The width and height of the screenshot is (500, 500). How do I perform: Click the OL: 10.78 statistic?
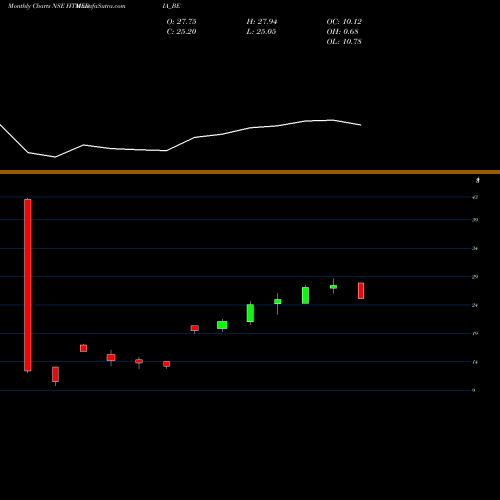point(344,42)
